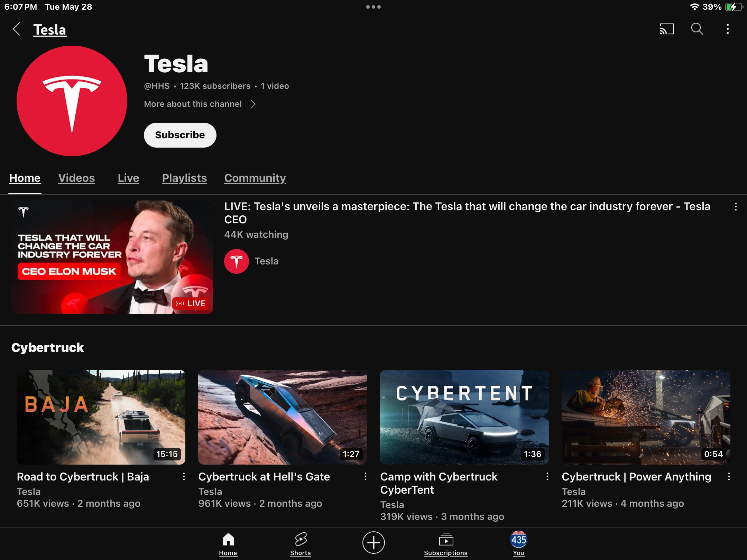Open the search magnifier icon
Screen dimensions: 747x560
click(x=697, y=29)
